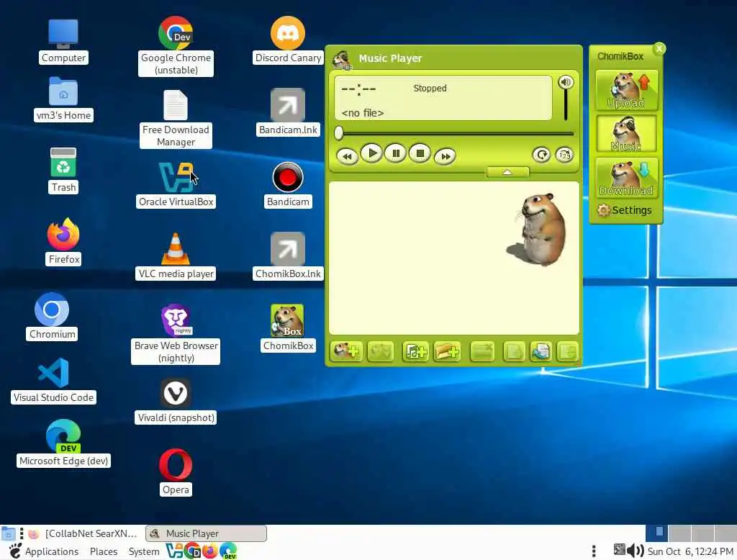The image size is (737, 560).
Task: Click the greyed clear playlist document button
Action: (514, 351)
